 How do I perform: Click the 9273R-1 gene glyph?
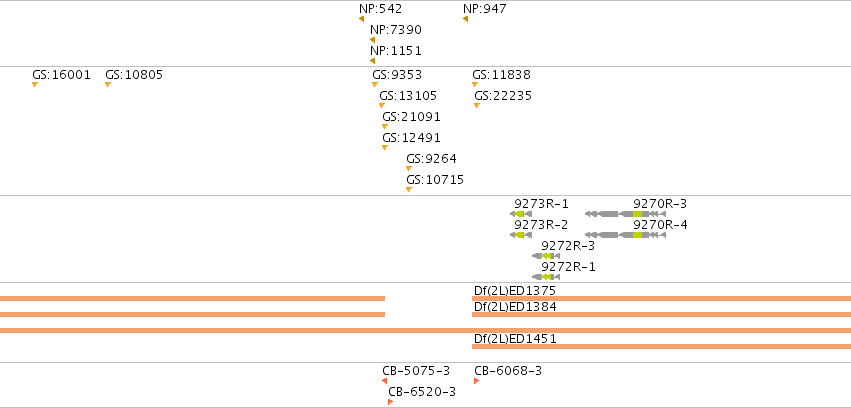521,214
